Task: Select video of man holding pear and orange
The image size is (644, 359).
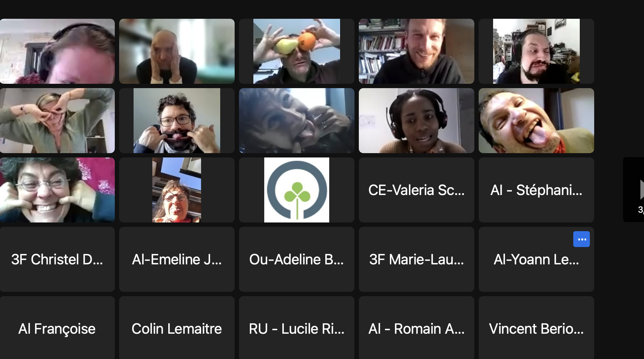Action: coord(297,51)
